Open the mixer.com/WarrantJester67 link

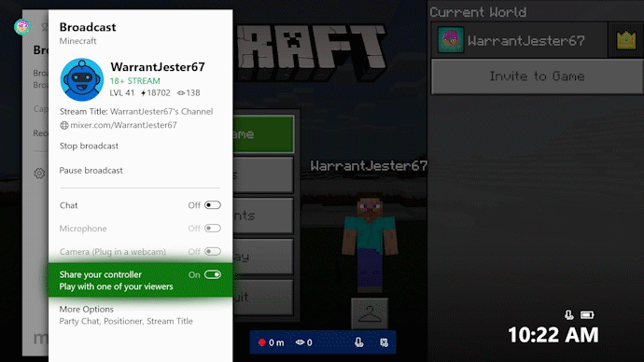click(x=123, y=125)
